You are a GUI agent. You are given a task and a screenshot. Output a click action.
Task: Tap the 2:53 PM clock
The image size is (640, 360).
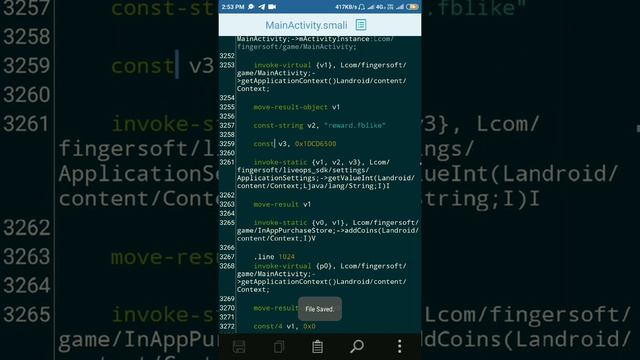233,7
